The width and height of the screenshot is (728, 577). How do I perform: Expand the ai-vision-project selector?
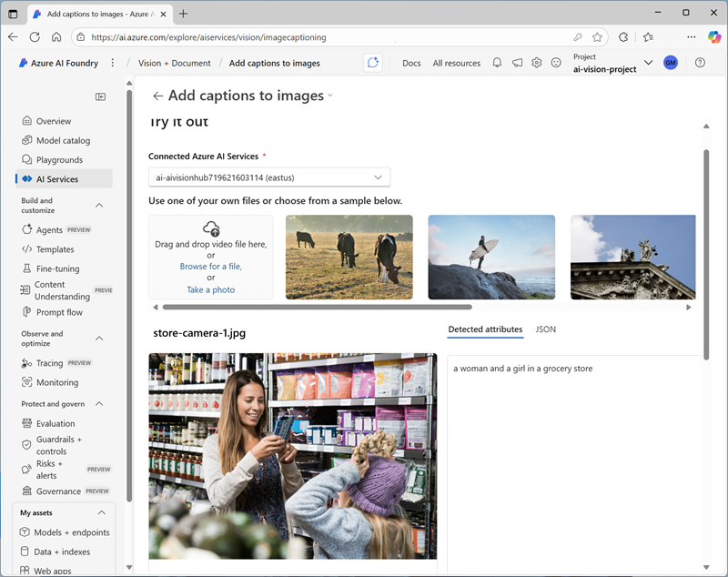coord(648,63)
